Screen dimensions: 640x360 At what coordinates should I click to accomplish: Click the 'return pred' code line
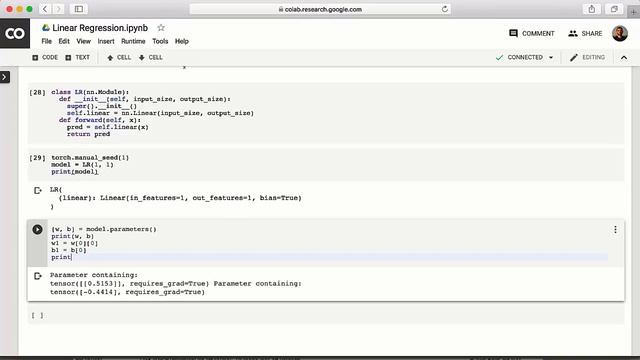[x=88, y=134]
